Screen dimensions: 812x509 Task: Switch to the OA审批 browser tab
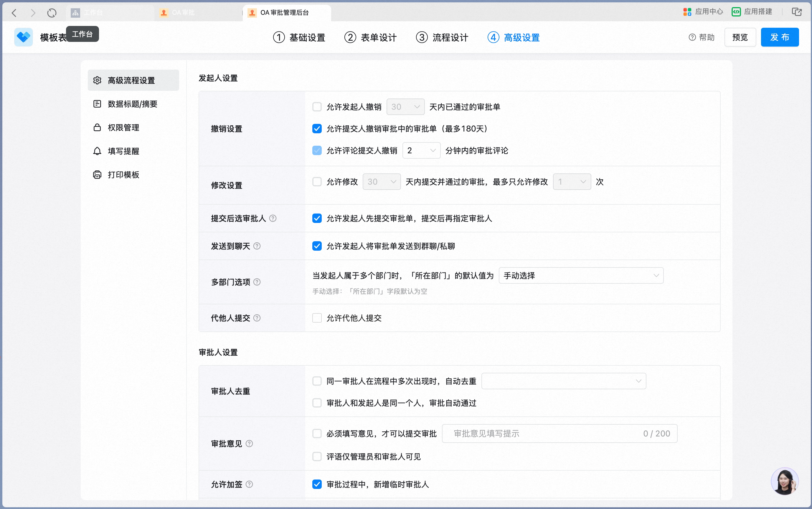pos(198,13)
